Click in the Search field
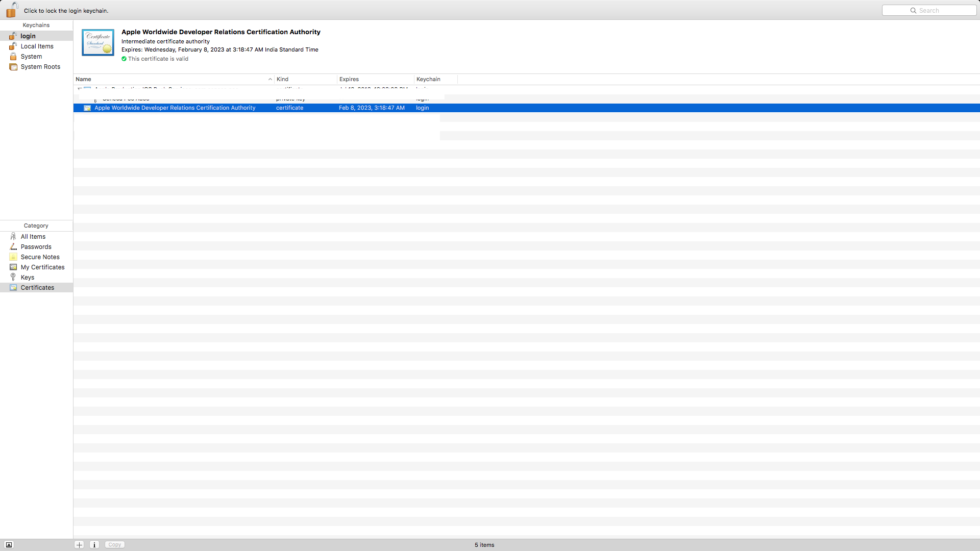 [x=929, y=10]
